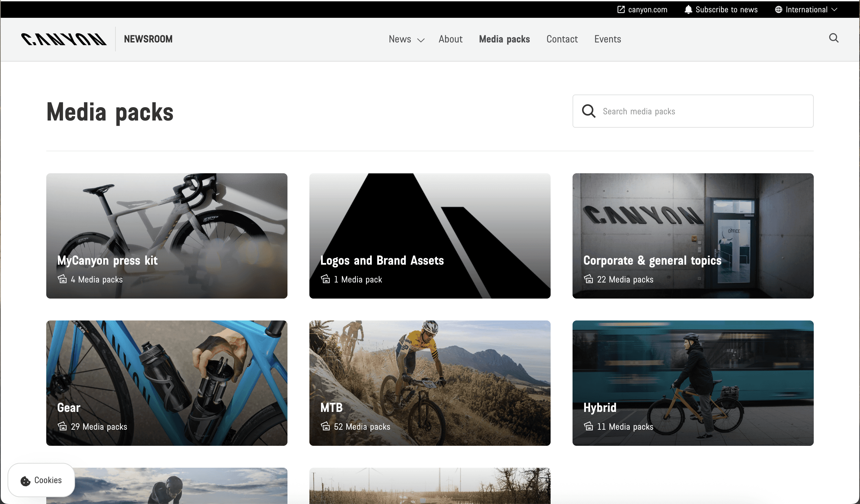Click the cookie icon in Cookies button
Screen dimensions: 860x504
tap(25, 481)
